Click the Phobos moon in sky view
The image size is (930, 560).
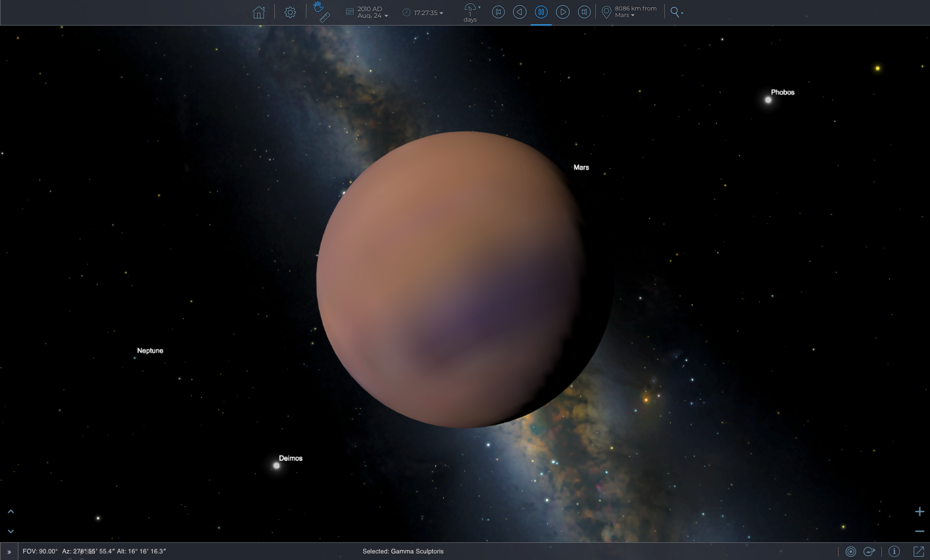[768, 100]
